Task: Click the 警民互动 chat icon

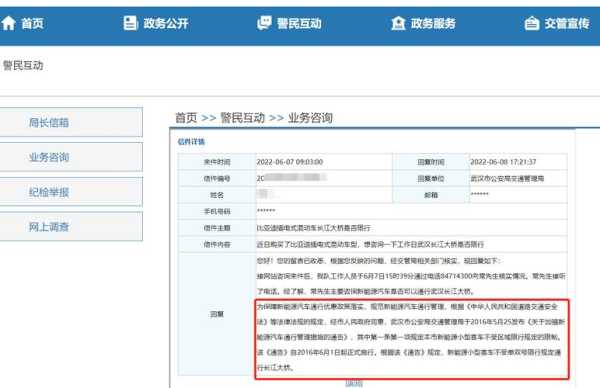Action: (x=264, y=23)
